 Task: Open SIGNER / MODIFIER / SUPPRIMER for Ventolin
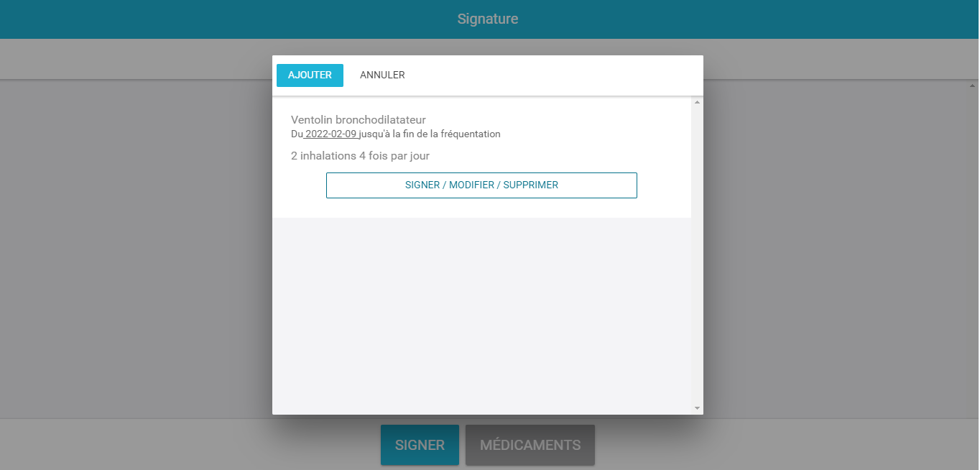[481, 185]
